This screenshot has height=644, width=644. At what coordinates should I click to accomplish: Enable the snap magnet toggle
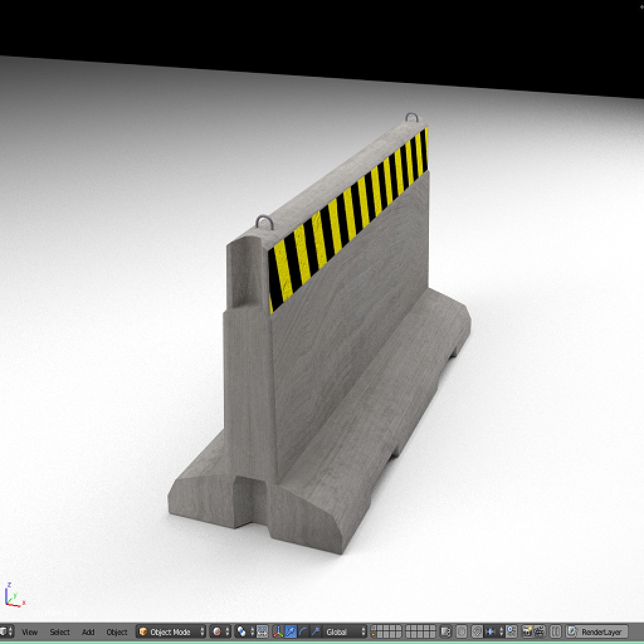pyautogui.click(x=489, y=632)
